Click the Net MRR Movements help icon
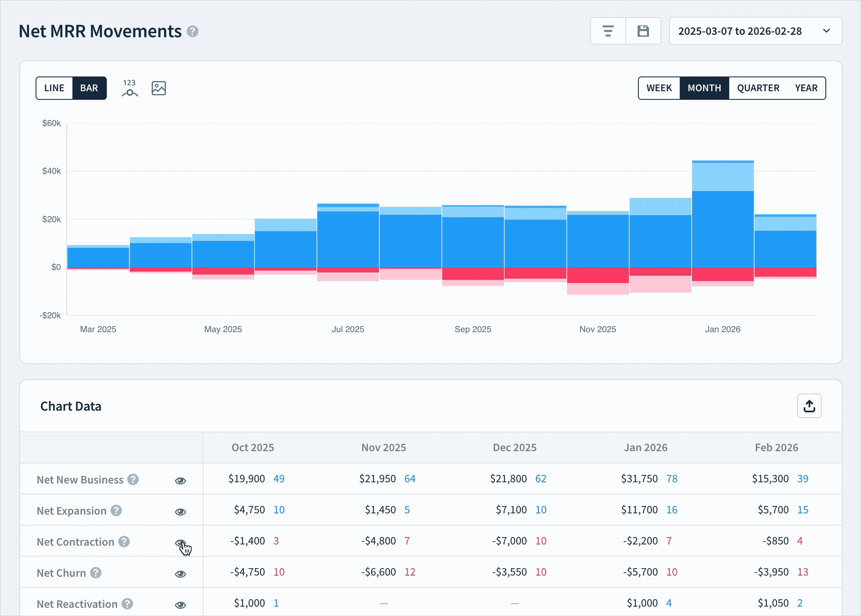 [192, 31]
